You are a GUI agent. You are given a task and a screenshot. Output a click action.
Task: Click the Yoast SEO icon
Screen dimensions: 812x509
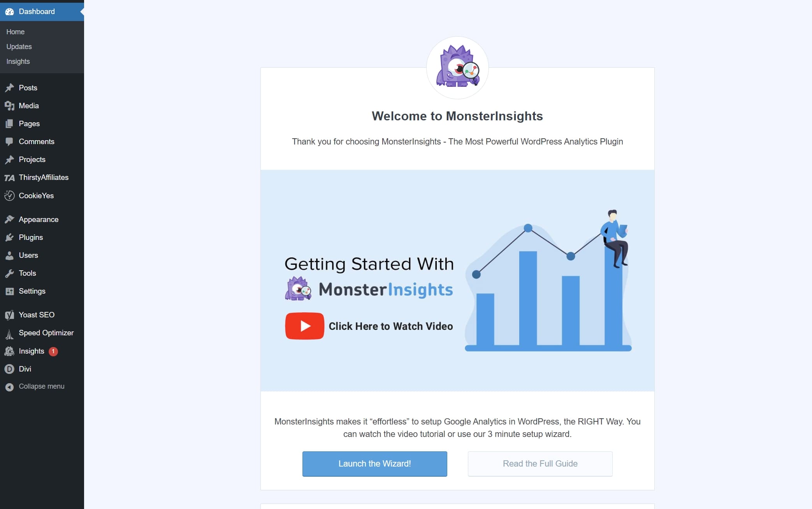9,315
